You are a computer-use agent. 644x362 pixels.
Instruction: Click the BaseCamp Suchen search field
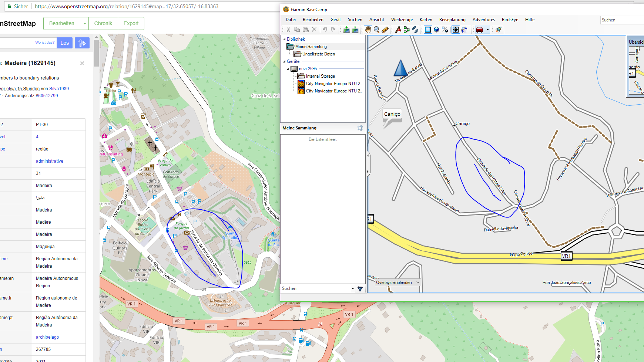pos(622,20)
